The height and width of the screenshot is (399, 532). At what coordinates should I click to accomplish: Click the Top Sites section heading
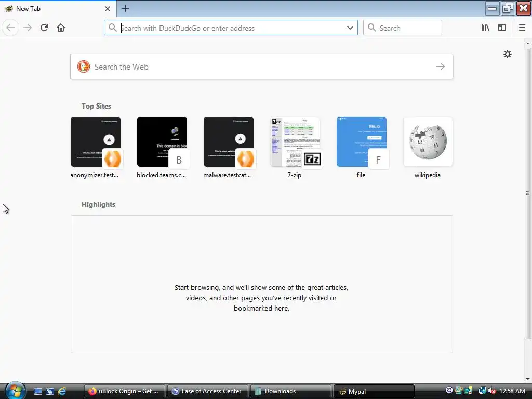[x=96, y=106]
